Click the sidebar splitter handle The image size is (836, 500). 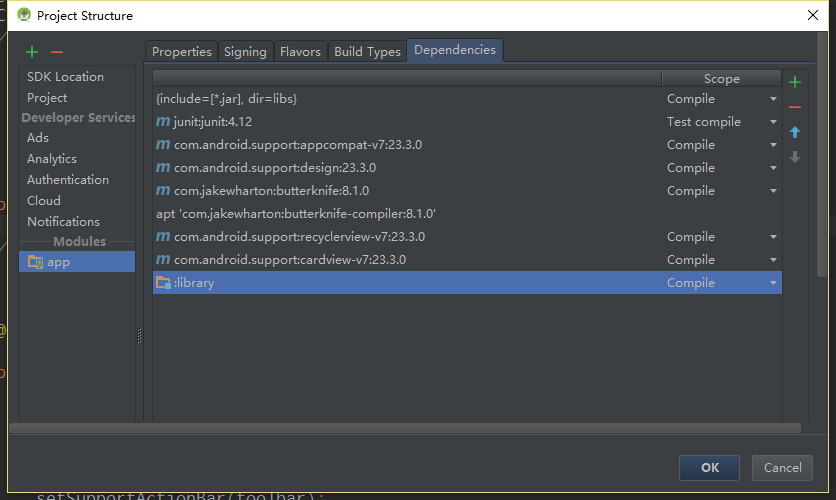point(139,335)
